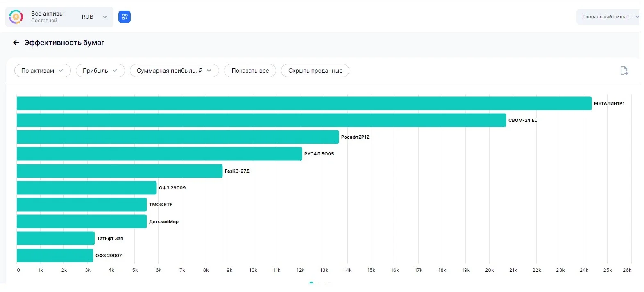Expand the RUB currency selector chevron
Screen dimensions: 644x292
pyautogui.click(x=105, y=17)
